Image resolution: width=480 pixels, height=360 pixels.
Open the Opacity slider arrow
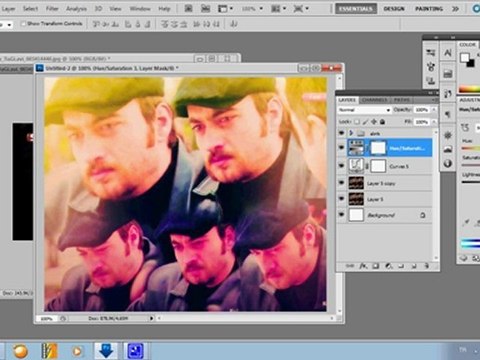pos(434,110)
